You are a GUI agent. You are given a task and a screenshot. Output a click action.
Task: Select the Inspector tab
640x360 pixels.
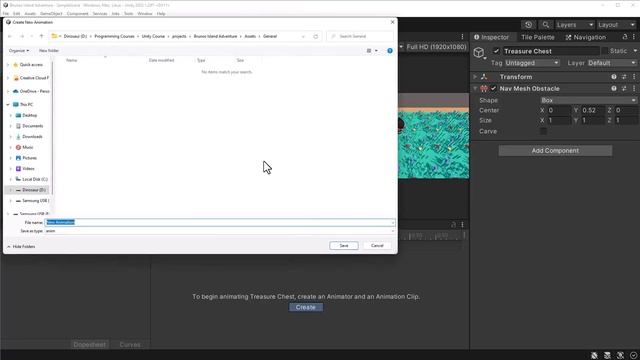491,37
